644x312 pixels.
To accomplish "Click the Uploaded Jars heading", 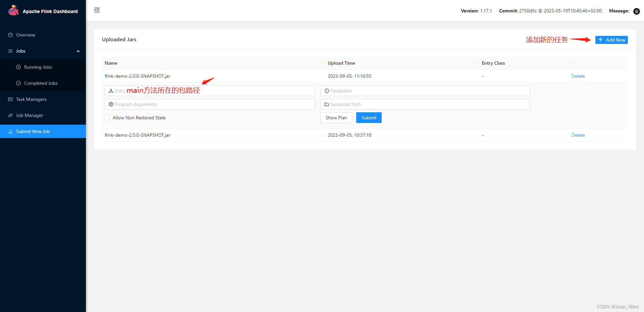I will click(x=119, y=39).
